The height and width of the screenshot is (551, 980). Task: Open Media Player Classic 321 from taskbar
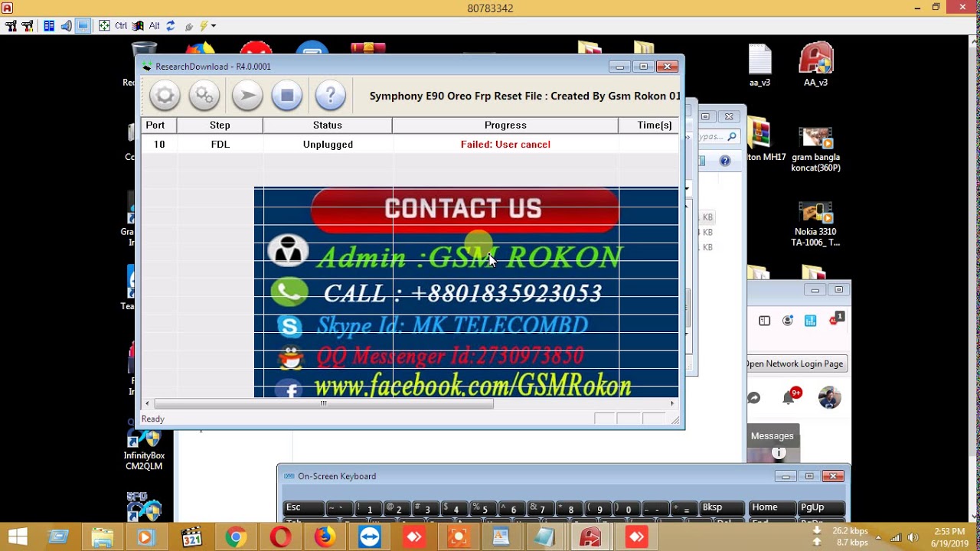coord(191,537)
